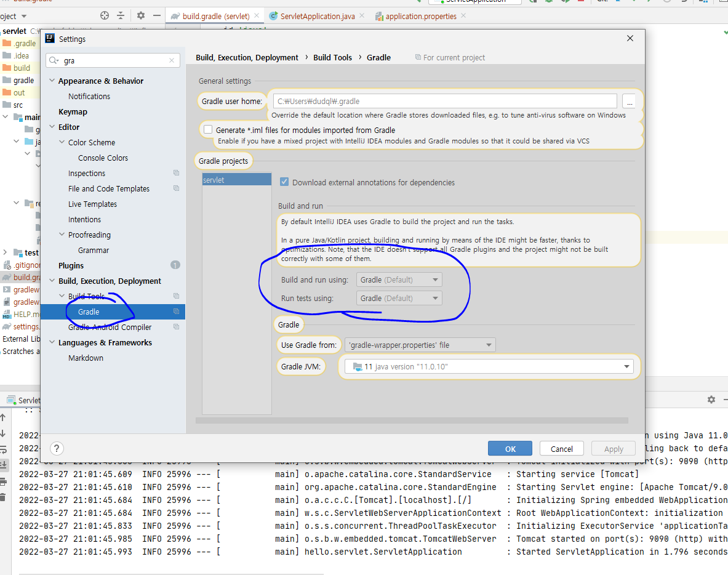The image size is (728, 575).
Task: Collapse Appearance & Behavior section
Action: (x=52, y=81)
